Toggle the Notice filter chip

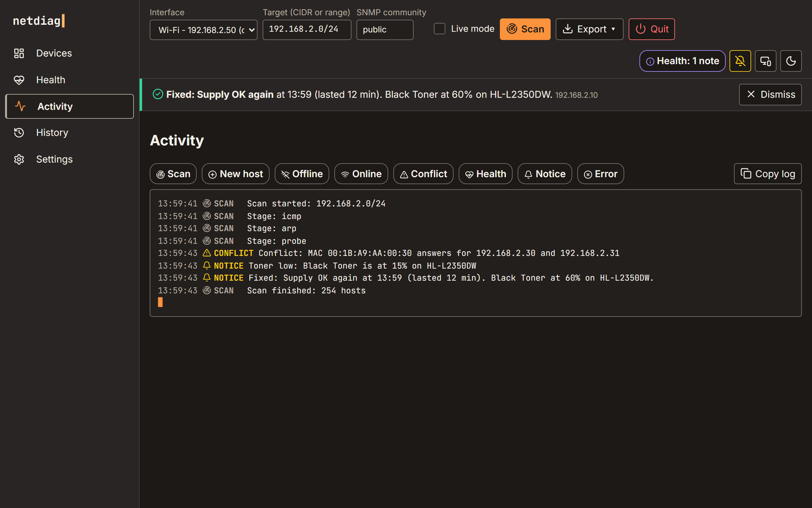[x=545, y=174]
